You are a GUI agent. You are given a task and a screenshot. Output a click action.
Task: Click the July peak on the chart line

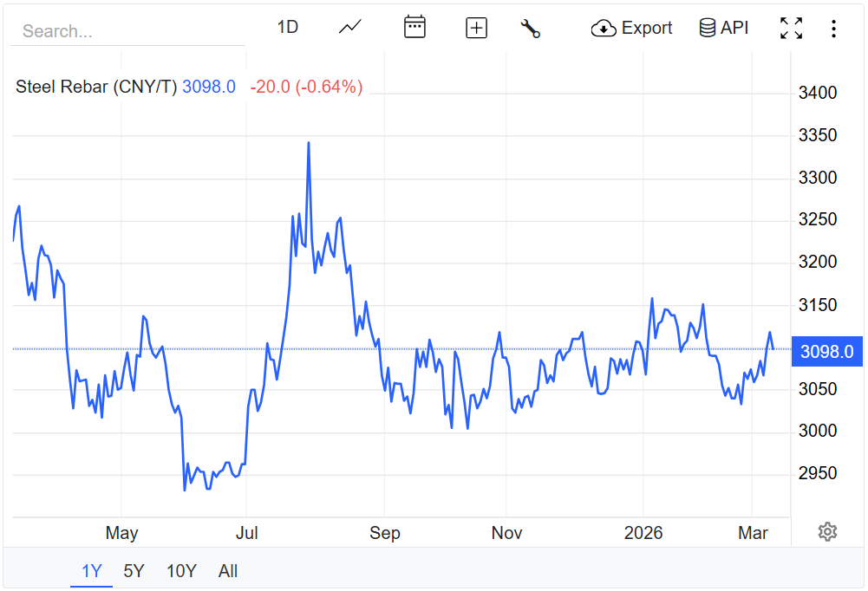pyautogui.click(x=309, y=143)
